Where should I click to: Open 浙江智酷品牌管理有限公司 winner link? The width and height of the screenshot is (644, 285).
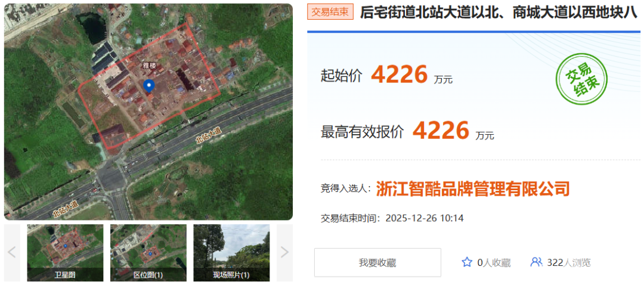pyautogui.click(x=473, y=188)
